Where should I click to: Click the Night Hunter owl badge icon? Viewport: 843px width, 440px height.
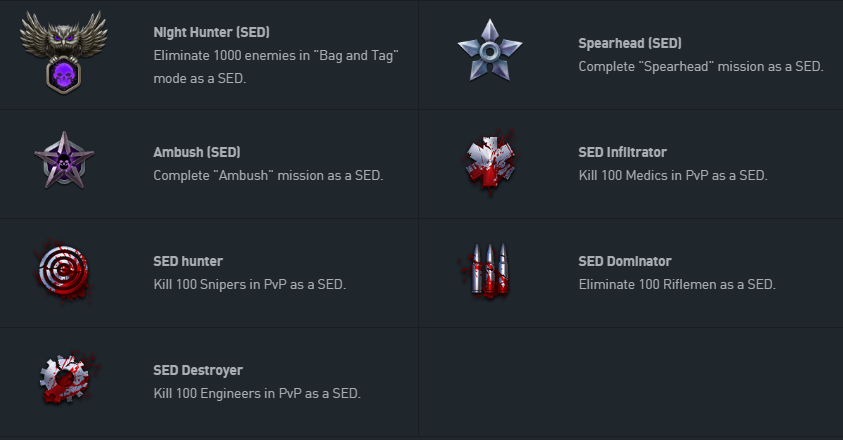[63, 53]
